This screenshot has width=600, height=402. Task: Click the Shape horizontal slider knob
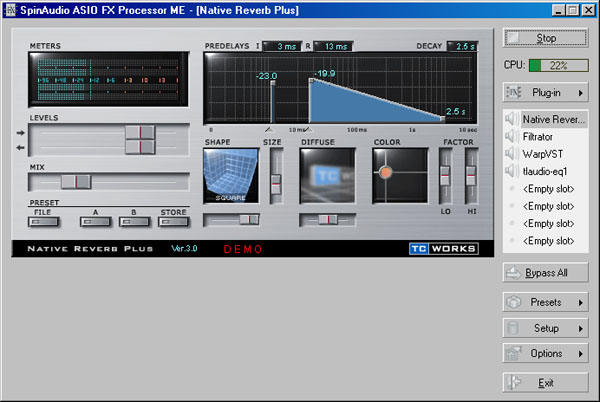(x=249, y=220)
